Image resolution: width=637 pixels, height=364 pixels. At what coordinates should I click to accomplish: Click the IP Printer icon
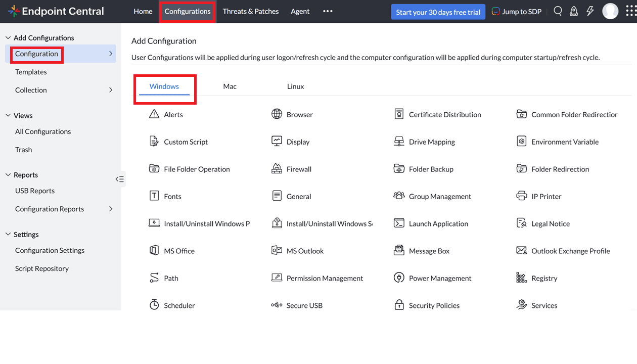pyautogui.click(x=522, y=196)
